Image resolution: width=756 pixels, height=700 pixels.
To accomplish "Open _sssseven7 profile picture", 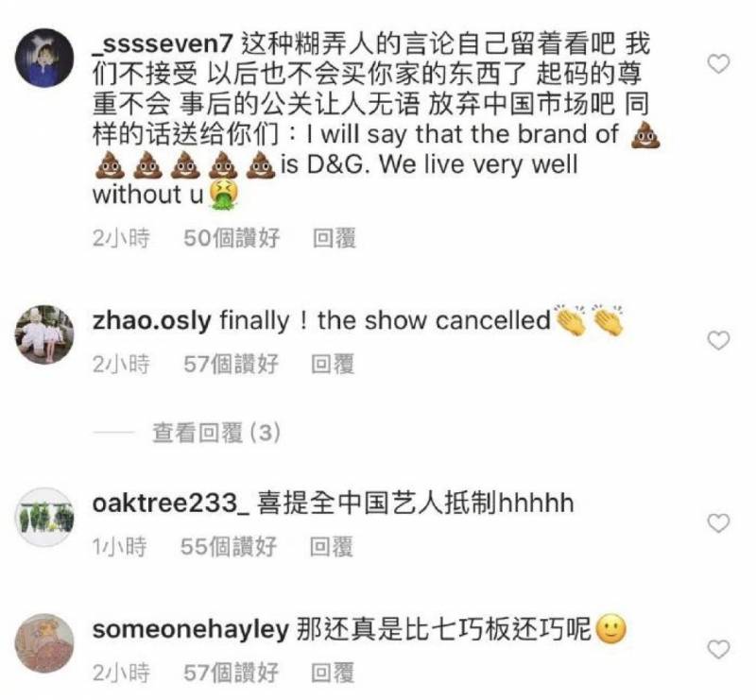I will coord(44,58).
